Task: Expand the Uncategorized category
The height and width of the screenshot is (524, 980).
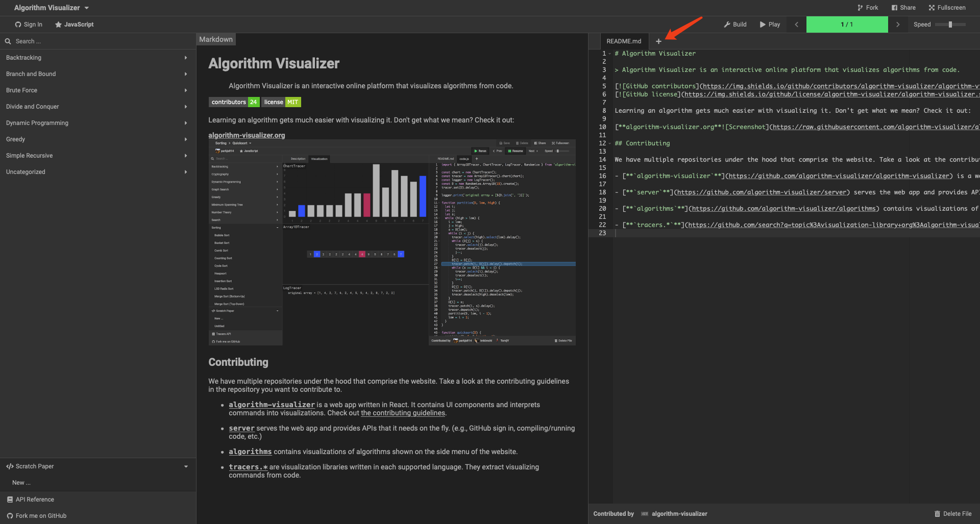Action: pyautogui.click(x=97, y=172)
